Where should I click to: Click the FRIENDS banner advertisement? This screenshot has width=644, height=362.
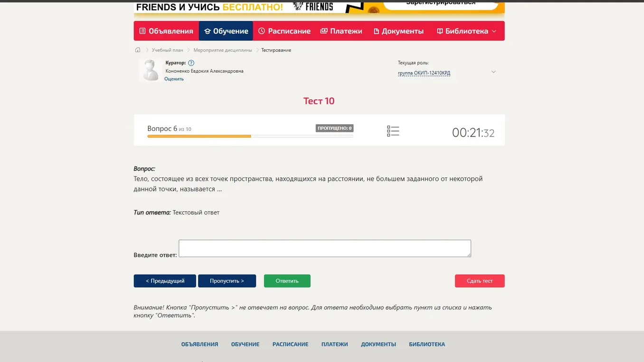(319, 9)
